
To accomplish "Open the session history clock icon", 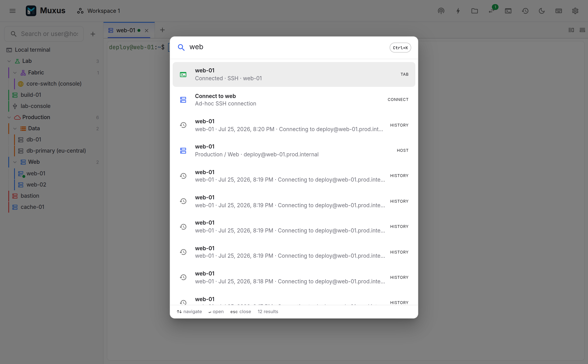I will coord(525,11).
